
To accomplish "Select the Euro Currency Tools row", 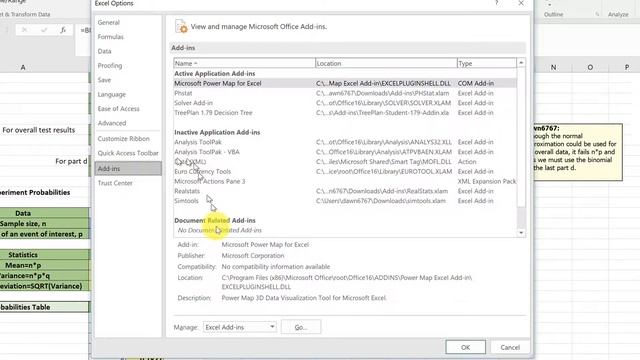I will [x=345, y=171].
